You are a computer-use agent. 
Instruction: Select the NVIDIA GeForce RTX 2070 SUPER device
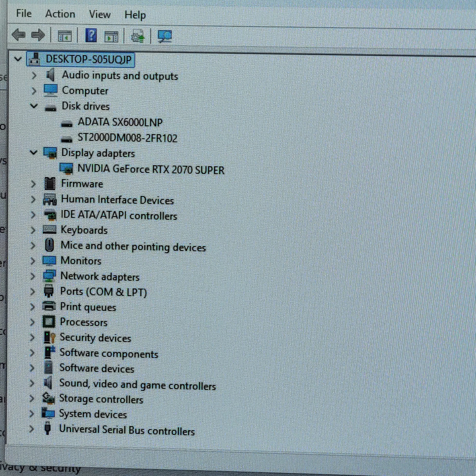pyautogui.click(x=151, y=170)
